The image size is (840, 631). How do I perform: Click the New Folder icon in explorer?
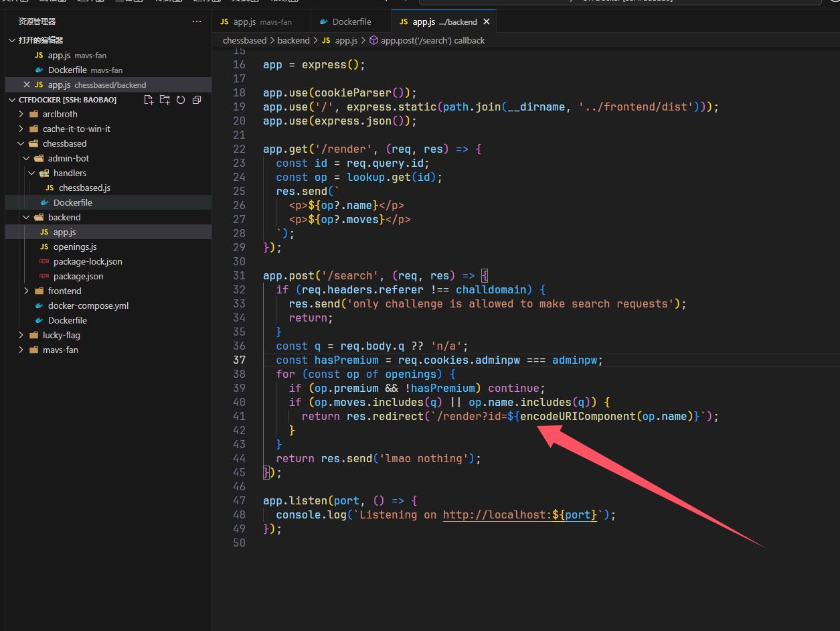[165, 100]
